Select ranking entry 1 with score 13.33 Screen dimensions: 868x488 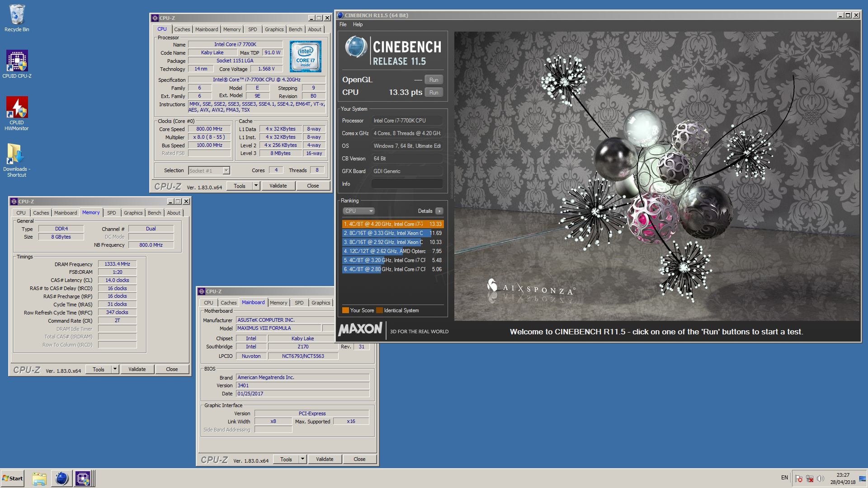393,224
